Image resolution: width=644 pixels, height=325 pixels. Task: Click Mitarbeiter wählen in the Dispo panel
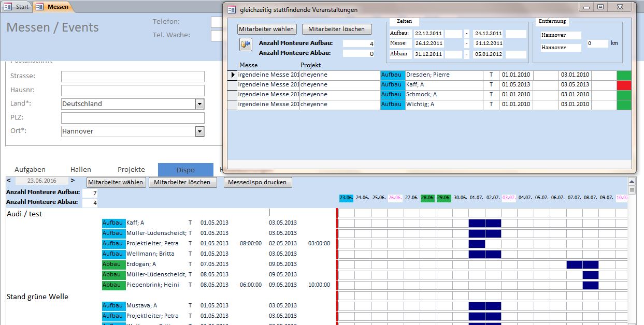click(x=116, y=182)
